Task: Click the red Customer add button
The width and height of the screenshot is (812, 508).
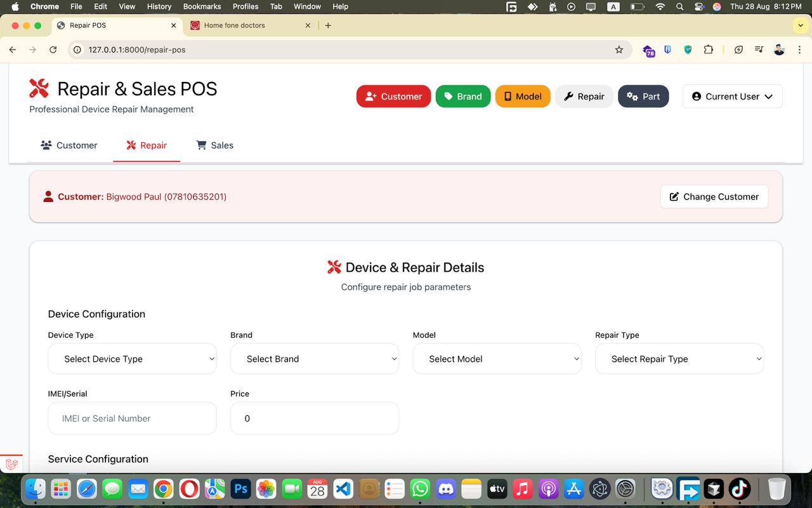Action: point(393,97)
